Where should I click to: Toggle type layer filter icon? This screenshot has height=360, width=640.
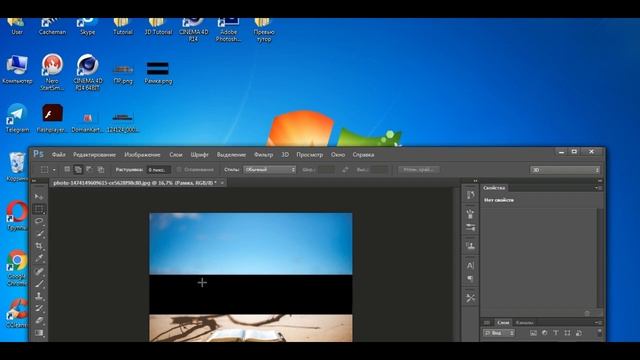(556, 333)
